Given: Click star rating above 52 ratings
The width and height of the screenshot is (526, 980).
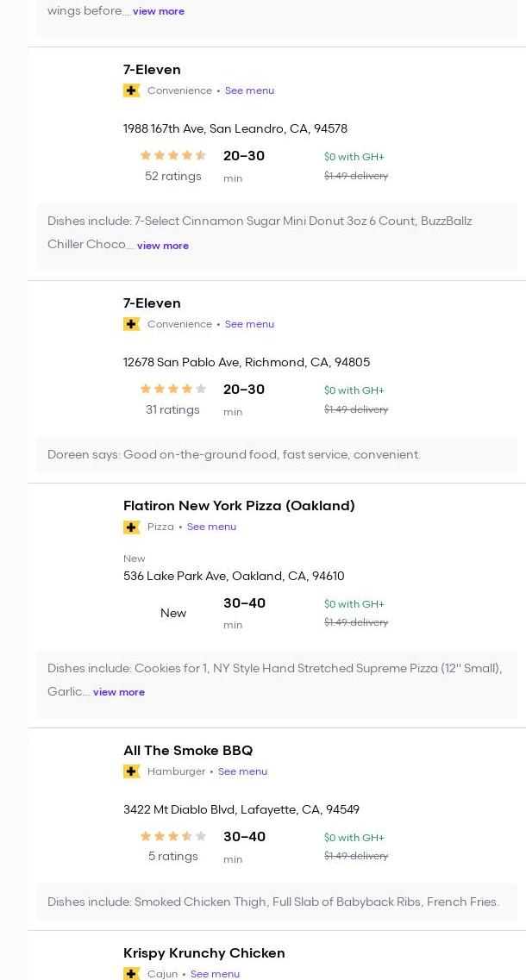Looking at the screenshot, I should point(172,156).
